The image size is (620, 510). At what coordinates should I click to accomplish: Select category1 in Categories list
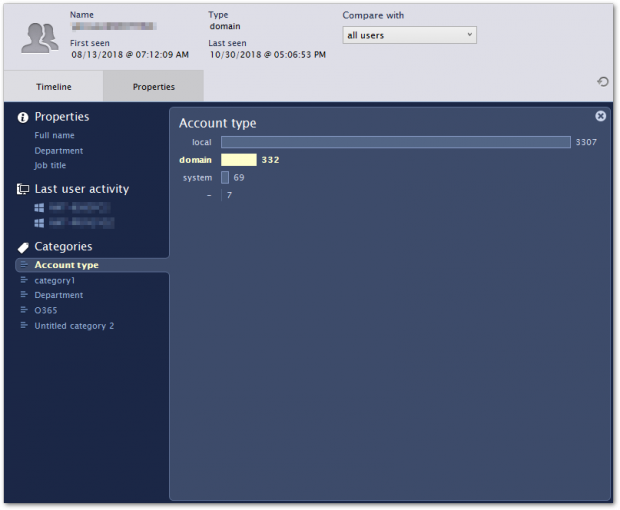(x=55, y=280)
